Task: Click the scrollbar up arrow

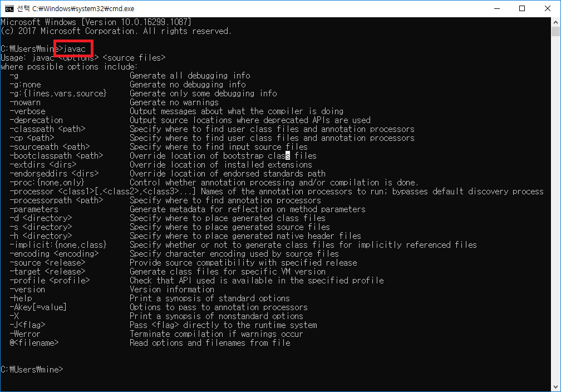Action: tap(555, 22)
